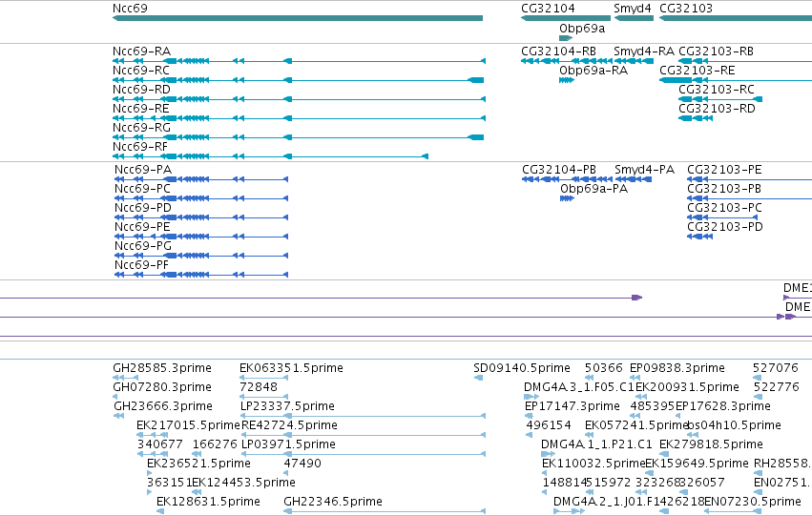Select the CG32103 gene label
Image resolution: width=812 pixels, height=516 pixels.
[686, 9]
